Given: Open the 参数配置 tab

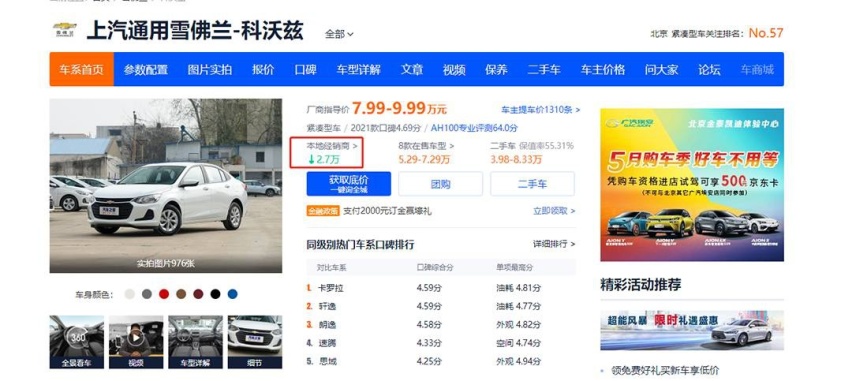Looking at the screenshot, I should point(146,70).
